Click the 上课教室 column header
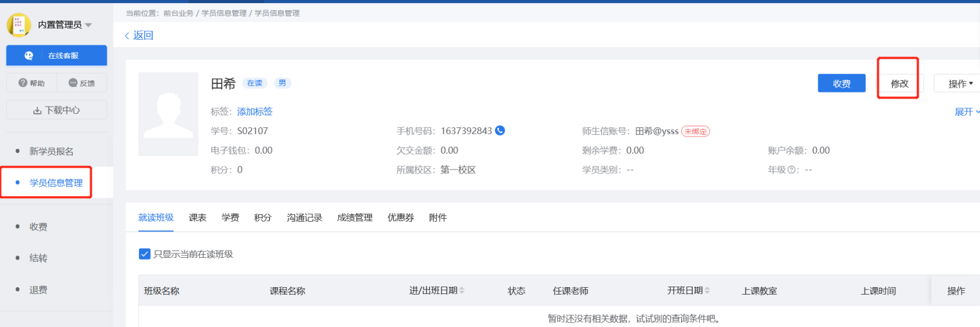The height and width of the screenshot is (327, 980). tap(759, 291)
